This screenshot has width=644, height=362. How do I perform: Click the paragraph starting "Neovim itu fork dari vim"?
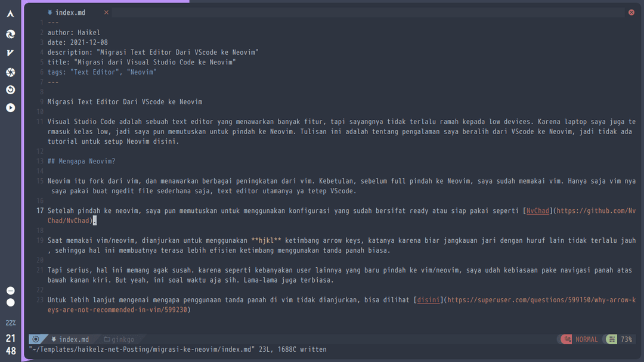(342, 185)
